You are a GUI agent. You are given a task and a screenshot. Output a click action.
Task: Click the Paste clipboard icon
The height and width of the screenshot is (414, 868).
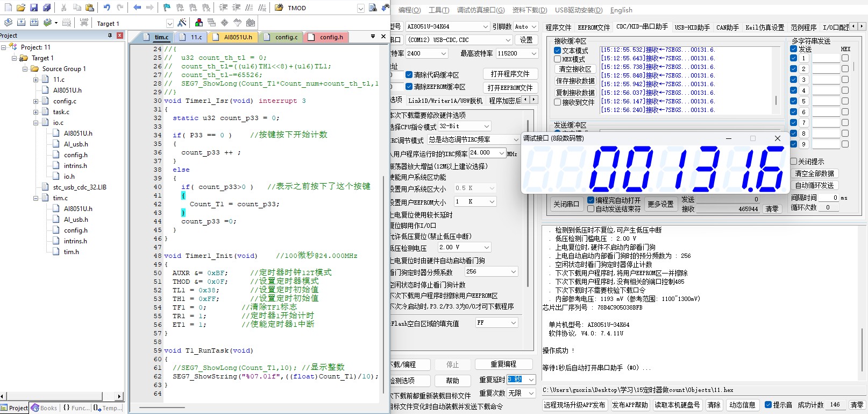coord(90,8)
